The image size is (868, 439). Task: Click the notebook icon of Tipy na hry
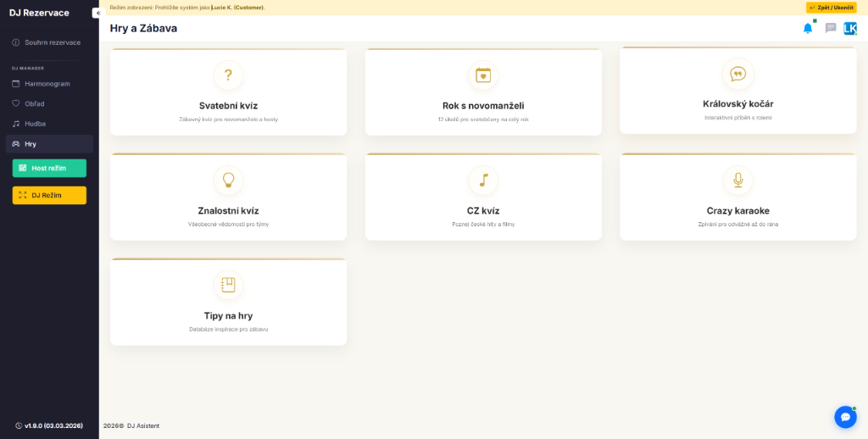(x=228, y=285)
